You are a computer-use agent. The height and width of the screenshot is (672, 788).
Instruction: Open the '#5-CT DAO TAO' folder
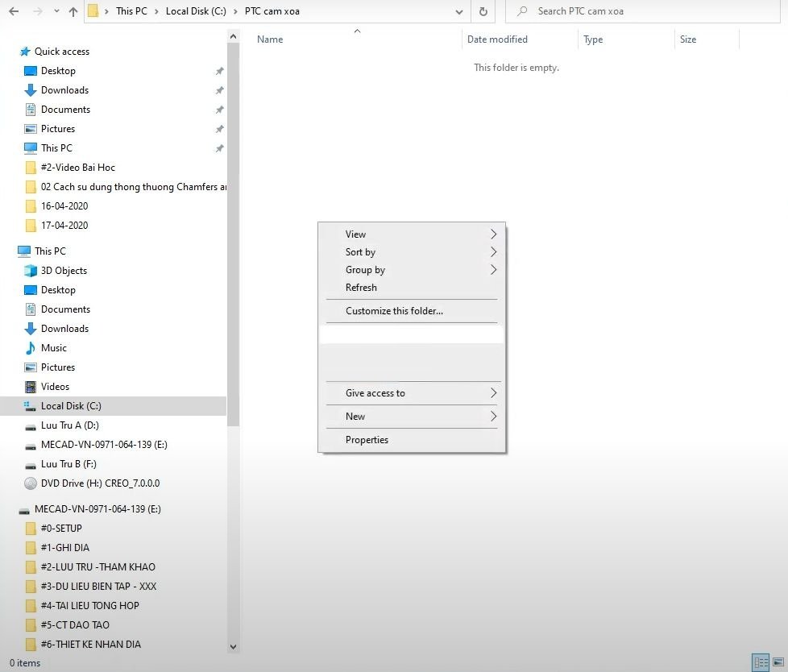75,625
